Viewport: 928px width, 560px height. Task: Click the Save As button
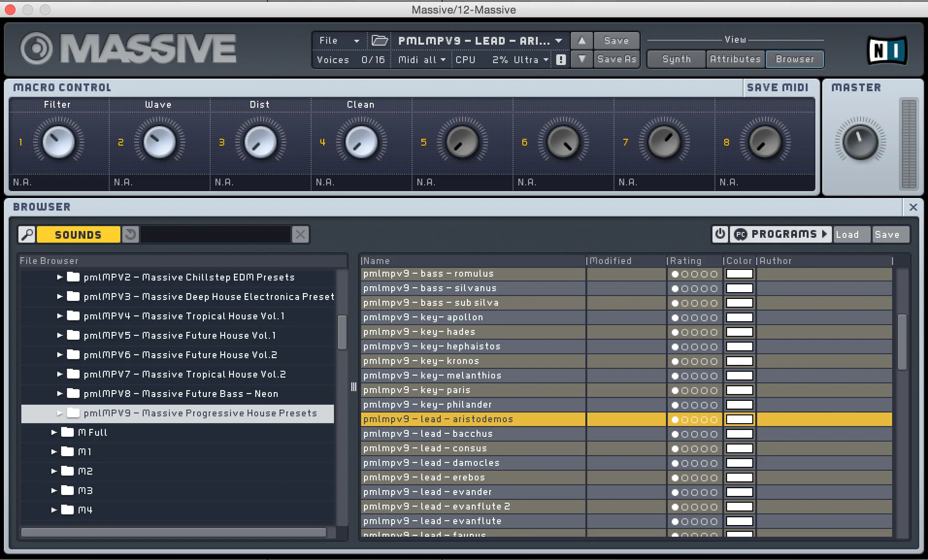(616, 59)
